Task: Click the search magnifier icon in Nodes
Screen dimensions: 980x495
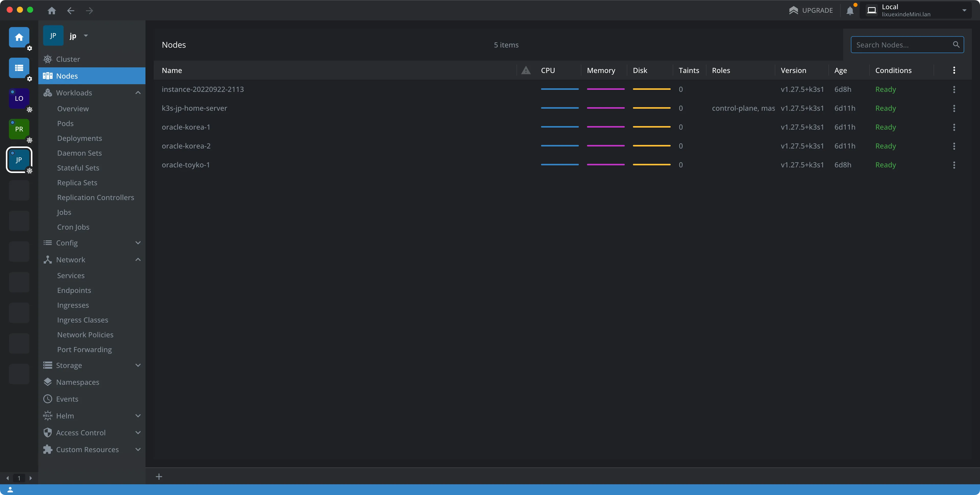Action: pyautogui.click(x=956, y=44)
